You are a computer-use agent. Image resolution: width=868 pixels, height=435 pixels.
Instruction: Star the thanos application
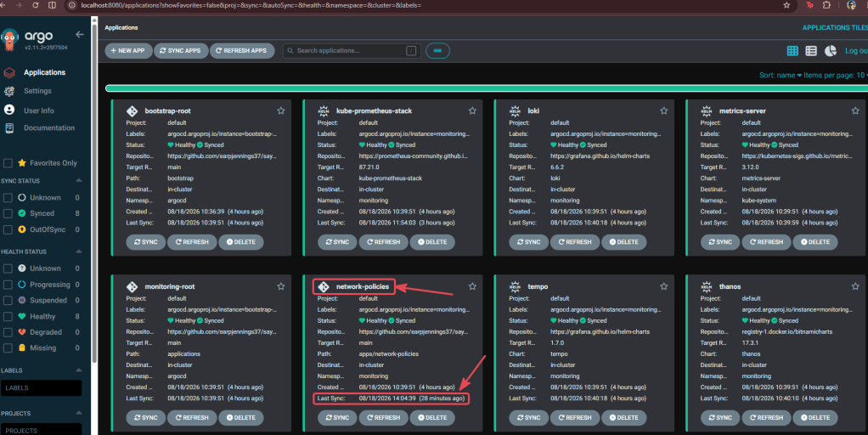[x=855, y=286]
